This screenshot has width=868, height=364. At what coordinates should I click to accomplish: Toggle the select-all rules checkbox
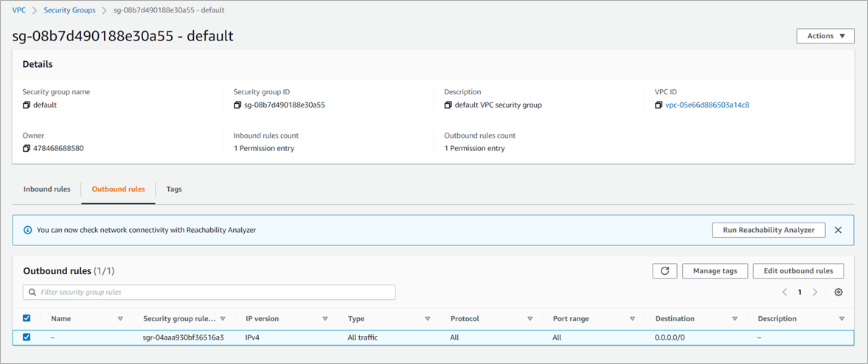[27, 319]
